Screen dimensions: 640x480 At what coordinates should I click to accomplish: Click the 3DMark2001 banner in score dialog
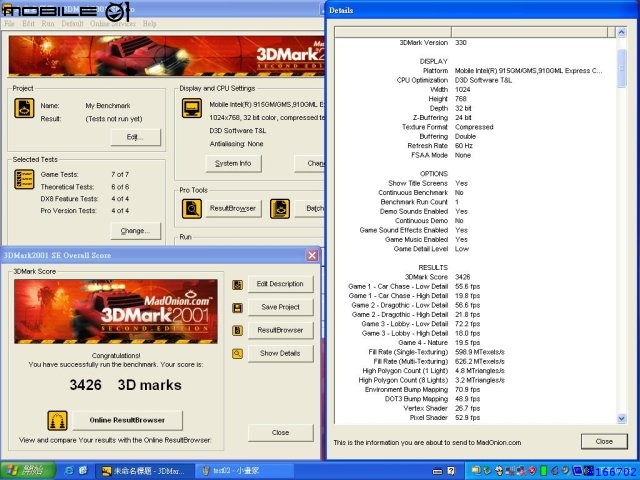coord(116,311)
